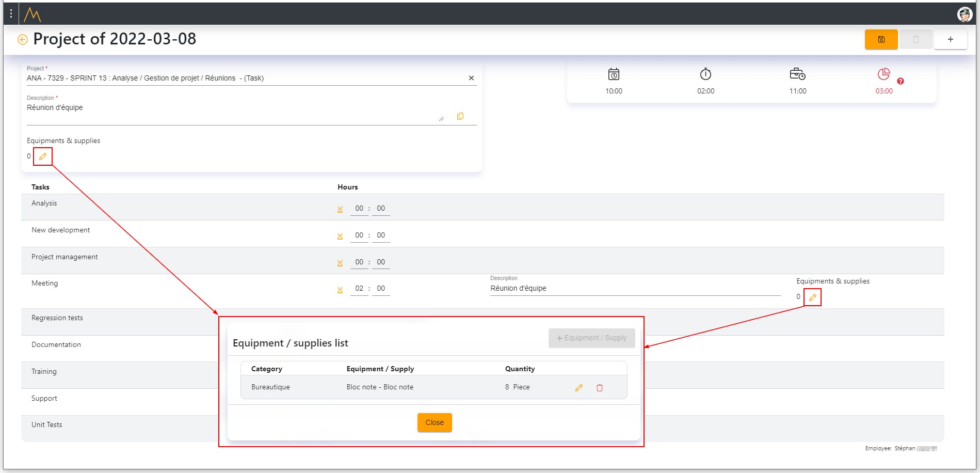Click the hourglass icon on Project management row
980x473 pixels.
[x=340, y=263]
